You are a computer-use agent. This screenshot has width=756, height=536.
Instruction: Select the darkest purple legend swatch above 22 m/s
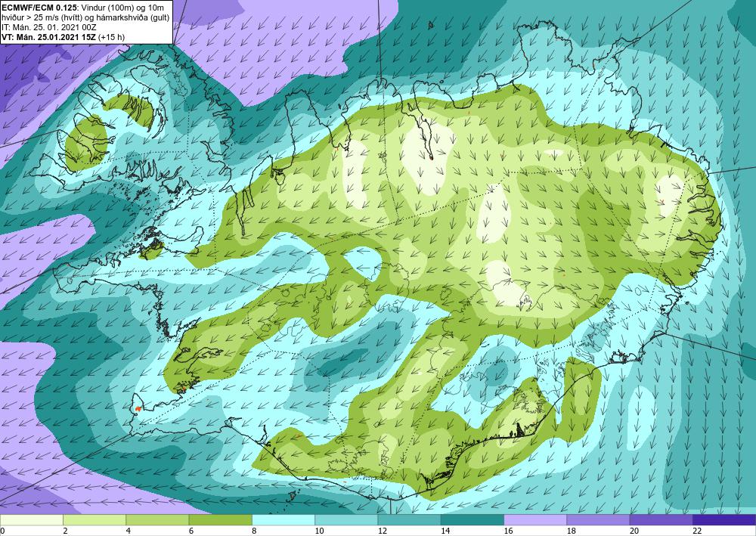pyautogui.click(x=724, y=520)
